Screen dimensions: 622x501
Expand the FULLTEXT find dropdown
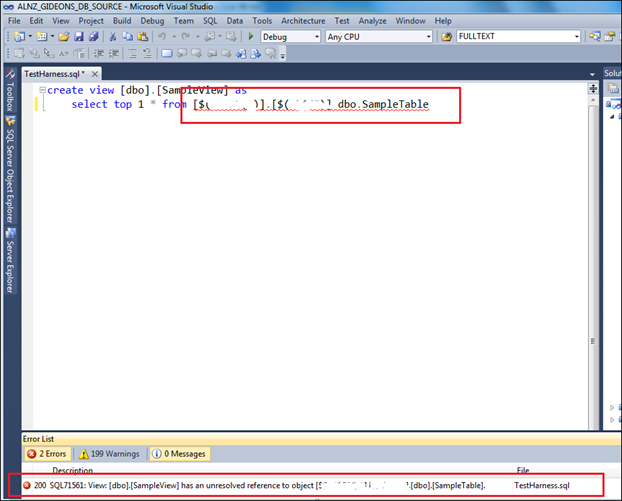click(576, 37)
